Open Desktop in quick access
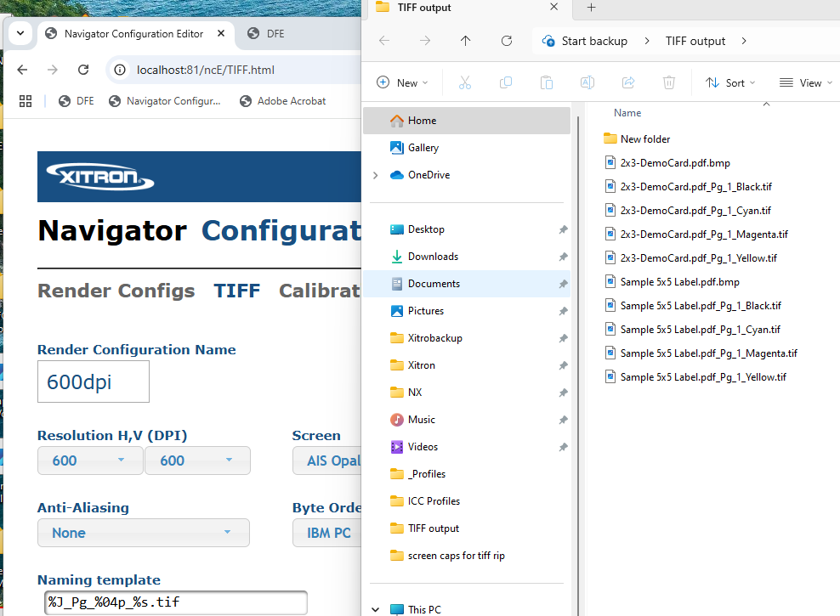This screenshot has height=616, width=840. click(467, 229)
